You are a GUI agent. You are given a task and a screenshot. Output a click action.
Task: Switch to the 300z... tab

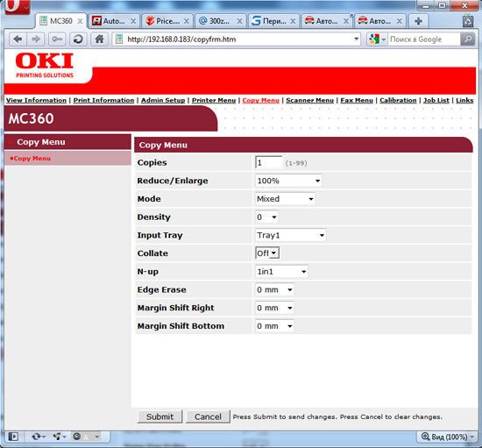(x=220, y=21)
